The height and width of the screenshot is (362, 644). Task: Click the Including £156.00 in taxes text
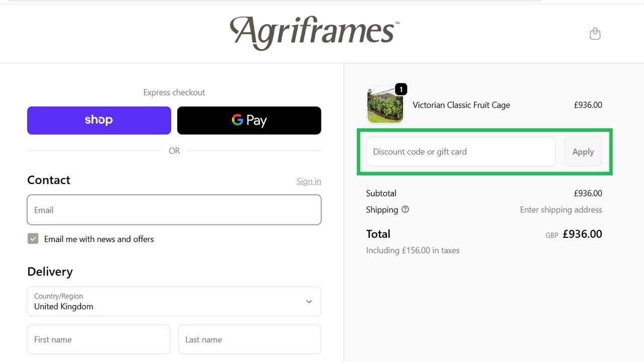point(413,250)
